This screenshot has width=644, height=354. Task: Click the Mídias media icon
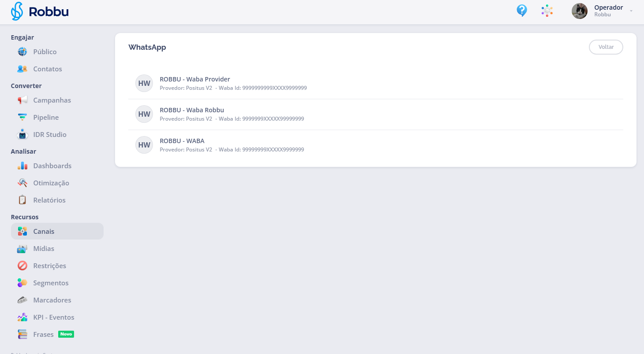click(x=22, y=249)
